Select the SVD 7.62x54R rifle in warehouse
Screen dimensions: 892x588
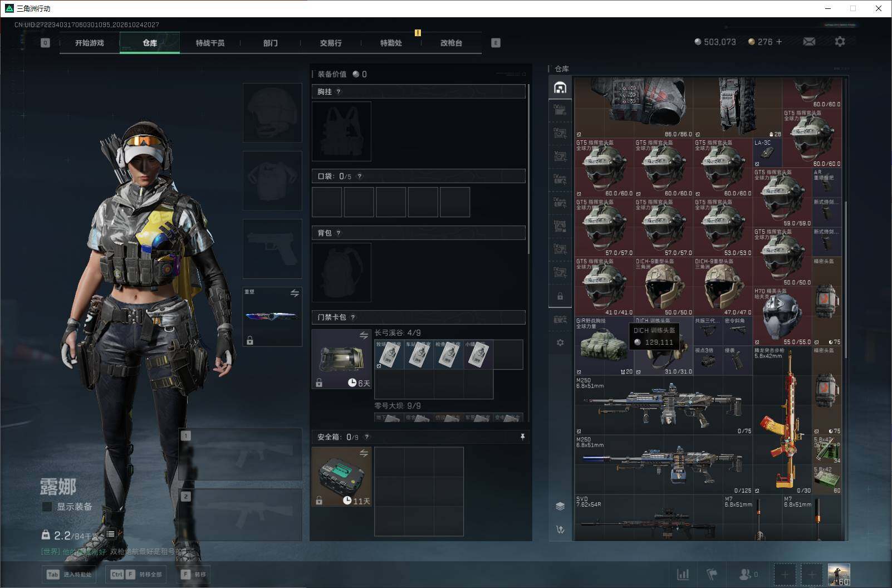pyautogui.click(x=649, y=518)
